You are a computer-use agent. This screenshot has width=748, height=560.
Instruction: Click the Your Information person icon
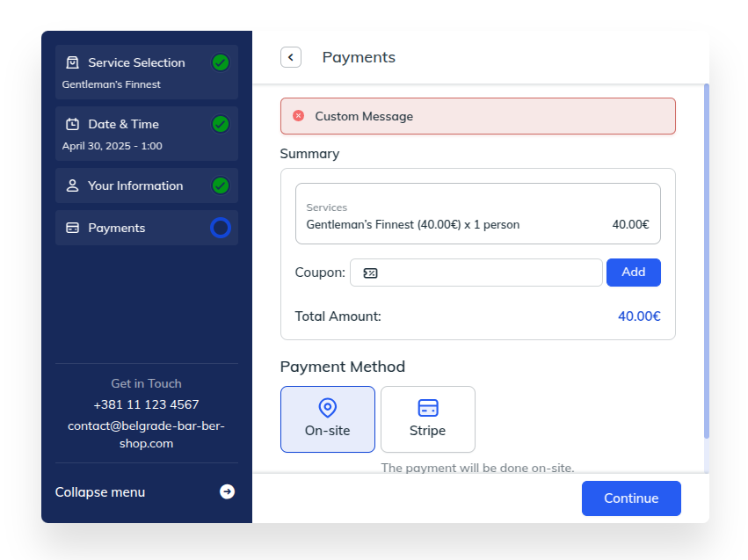[x=72, y=185]
